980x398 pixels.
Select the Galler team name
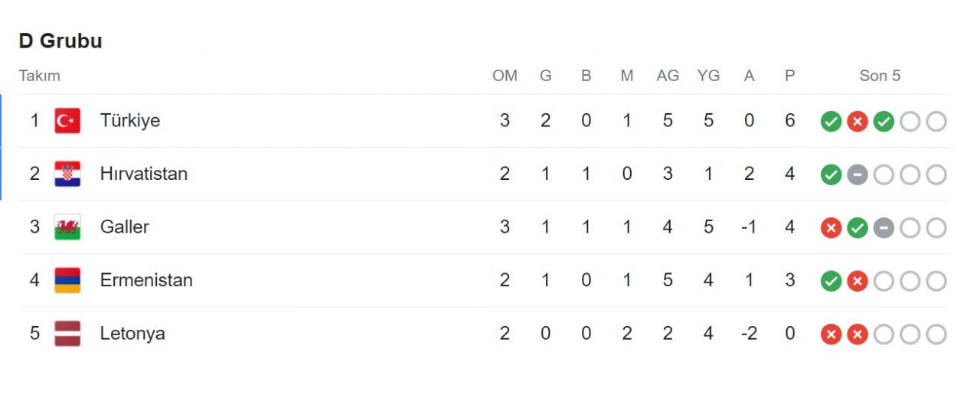coord(124,227)
